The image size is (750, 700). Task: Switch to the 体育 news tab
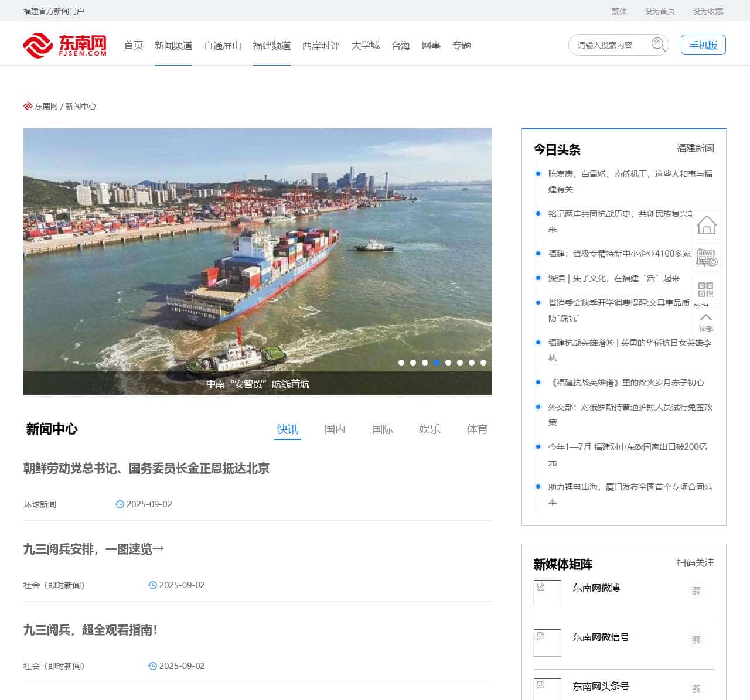pyautogui.click(x=477, y=429)
